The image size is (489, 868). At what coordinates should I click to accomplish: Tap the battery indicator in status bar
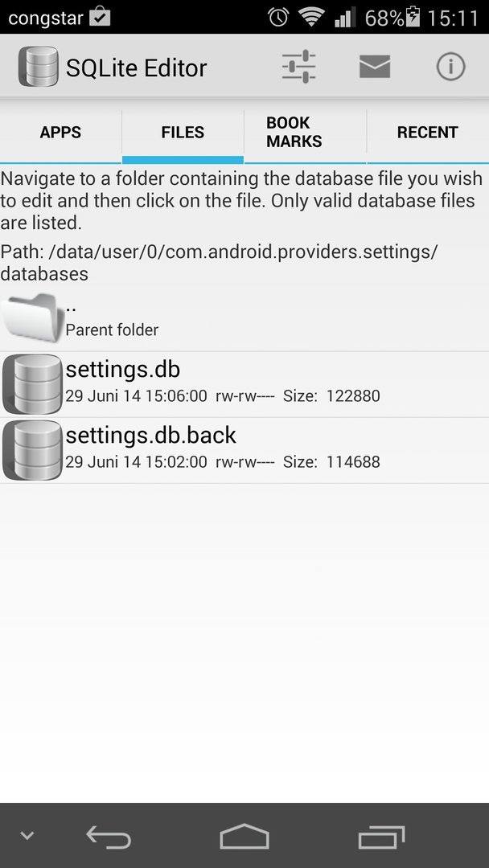click(413, 17)
